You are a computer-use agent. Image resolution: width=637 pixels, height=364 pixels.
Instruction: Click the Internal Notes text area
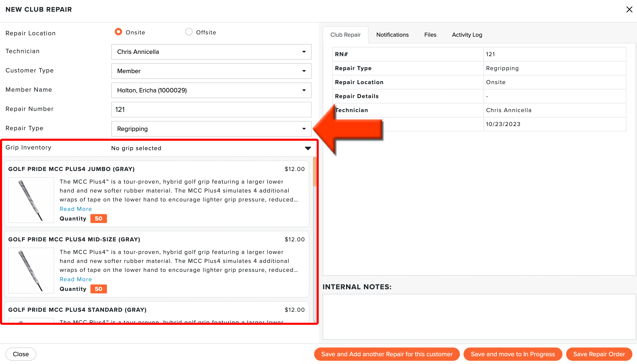479,317
